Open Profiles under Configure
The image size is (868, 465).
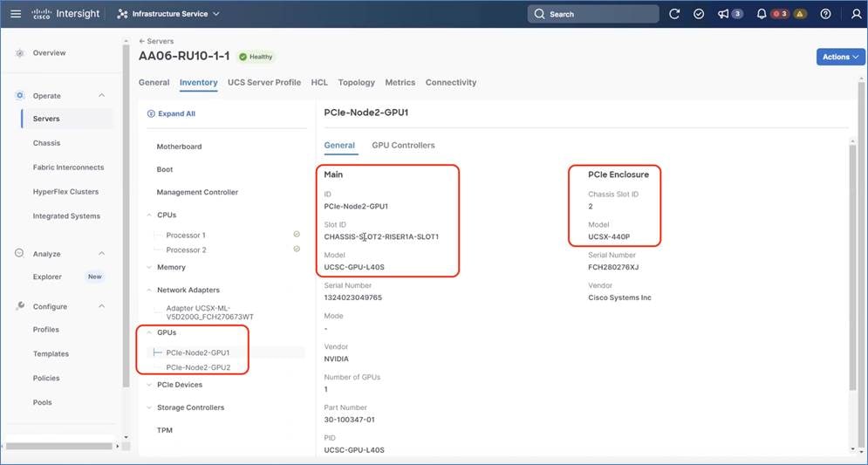click(45, 330)
